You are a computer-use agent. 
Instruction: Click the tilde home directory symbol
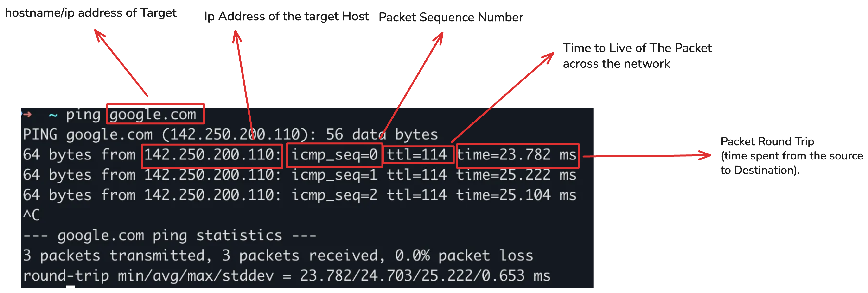point(53,115)
